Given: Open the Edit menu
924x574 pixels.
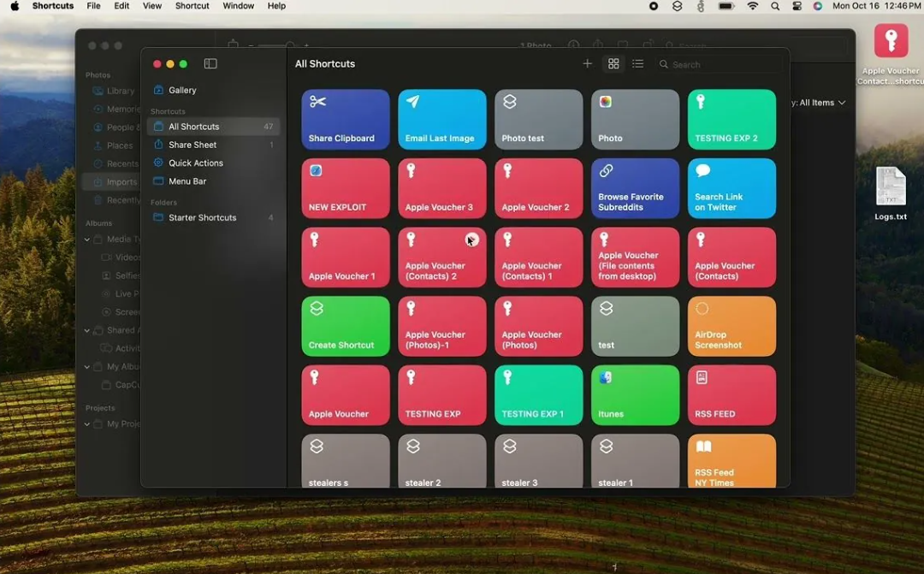Looking at the screenshot, I should 121,6.
